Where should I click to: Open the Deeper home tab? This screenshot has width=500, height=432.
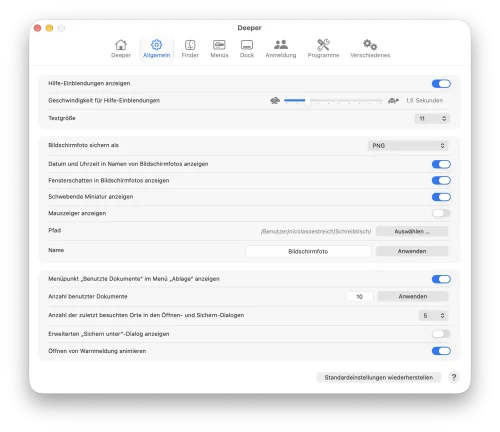tap(121, 49)
